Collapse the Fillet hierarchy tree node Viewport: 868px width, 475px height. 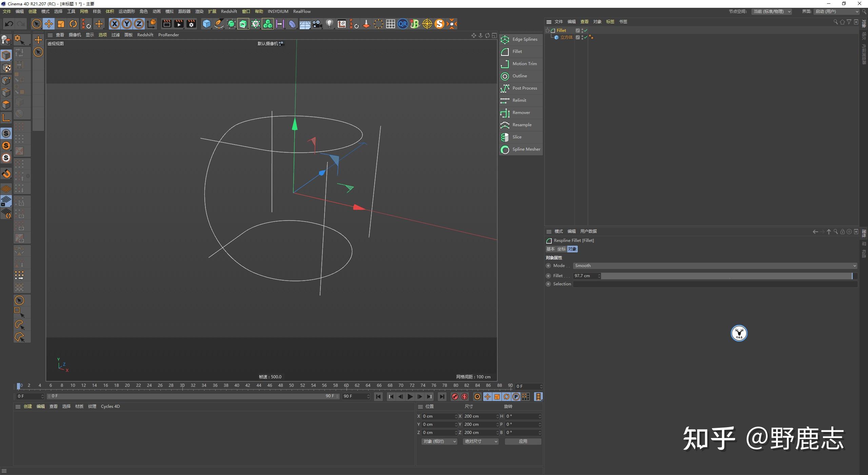point(547,31)
